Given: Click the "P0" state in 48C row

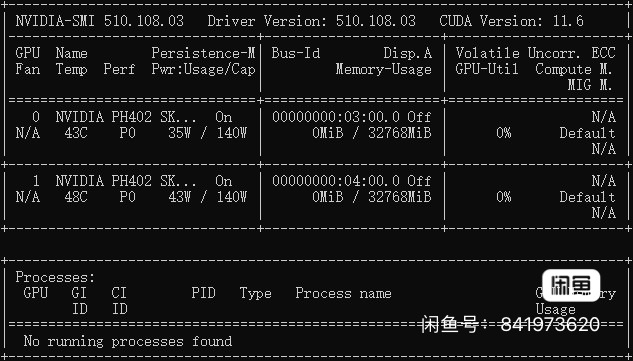Looking at the screenshot, I should point(128,197).
